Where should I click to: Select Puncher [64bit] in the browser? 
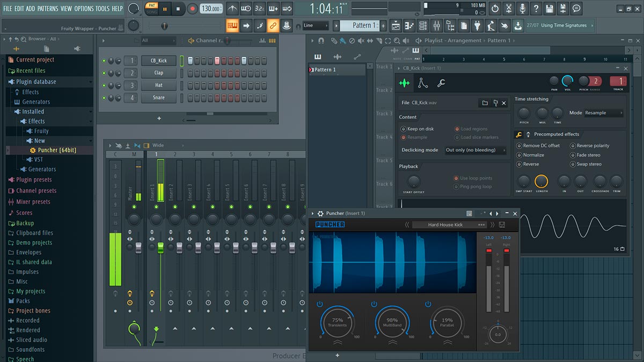[x=57, y=150]
